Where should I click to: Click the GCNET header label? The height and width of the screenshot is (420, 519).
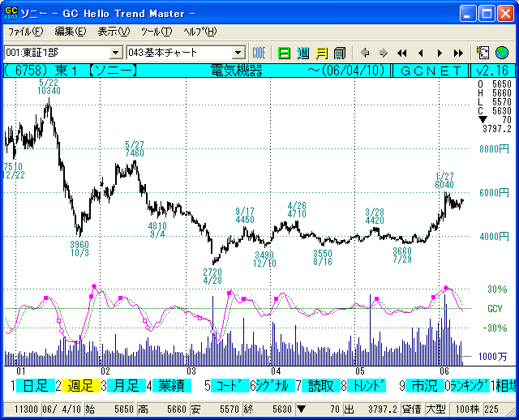[x=431, y=71]
